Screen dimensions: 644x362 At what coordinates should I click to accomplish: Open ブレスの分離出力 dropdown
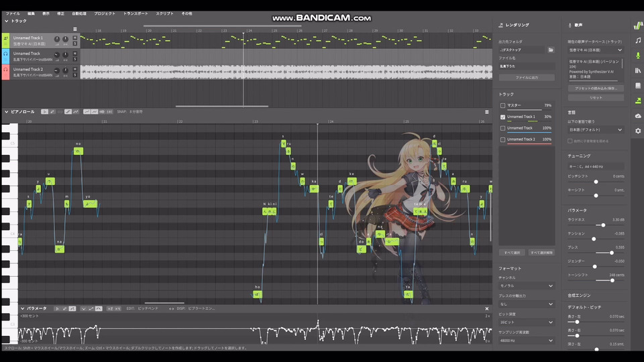(527, 304)
